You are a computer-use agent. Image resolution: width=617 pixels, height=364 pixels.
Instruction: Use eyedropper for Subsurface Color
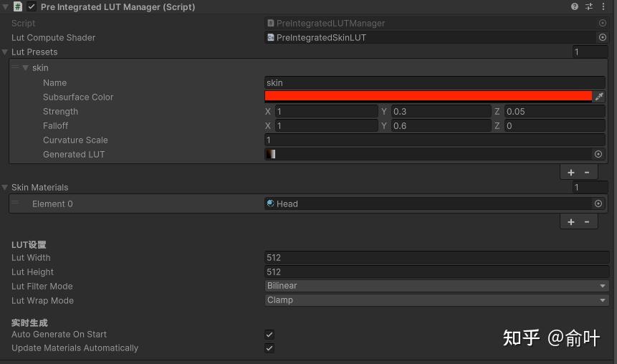click(599, 97)
